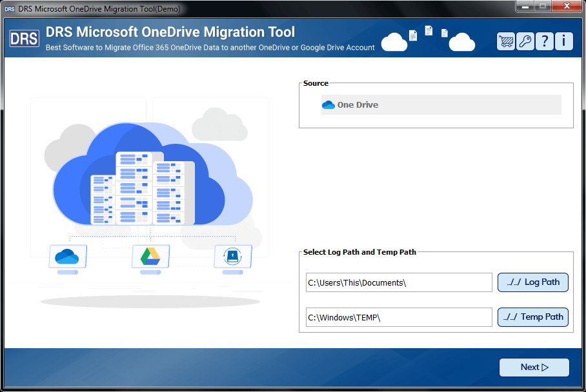
Task: Click the Google Drive icon in the illustration
Action: [150, 257]
